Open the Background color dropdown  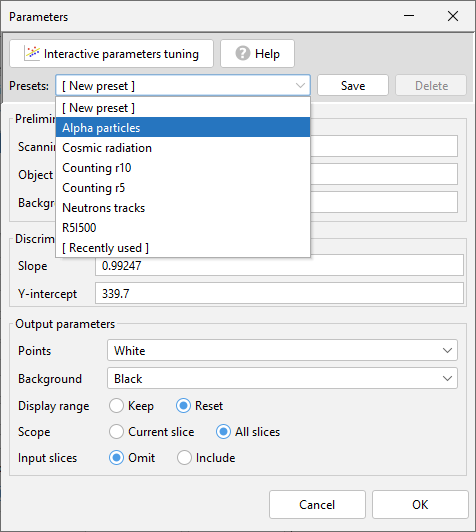[282, 378]
